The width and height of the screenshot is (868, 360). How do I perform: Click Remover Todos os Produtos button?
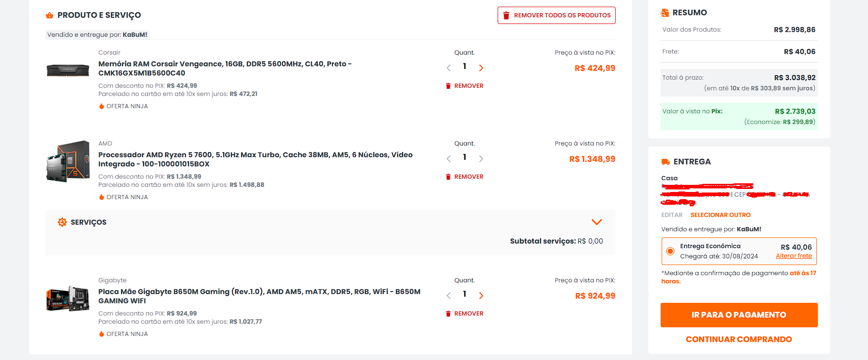click(556, 15)
